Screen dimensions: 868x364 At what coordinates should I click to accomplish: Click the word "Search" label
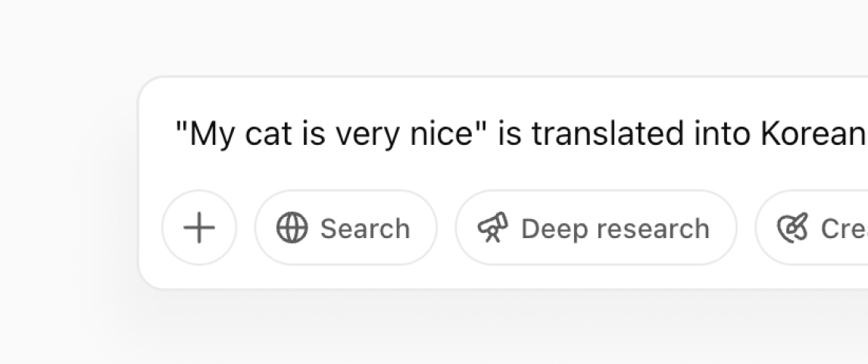click(x=365, y=229)
